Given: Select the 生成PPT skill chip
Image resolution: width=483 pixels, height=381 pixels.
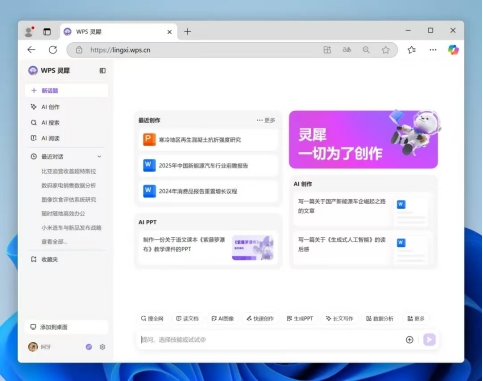Looking at the screenshot, I should tap(300, 319).
